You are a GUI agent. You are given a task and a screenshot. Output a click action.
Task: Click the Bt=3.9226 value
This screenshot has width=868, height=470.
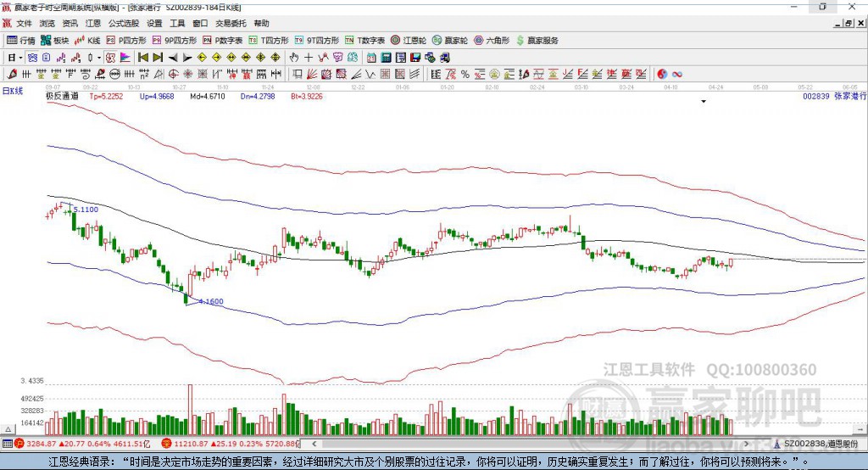[307, 97]
